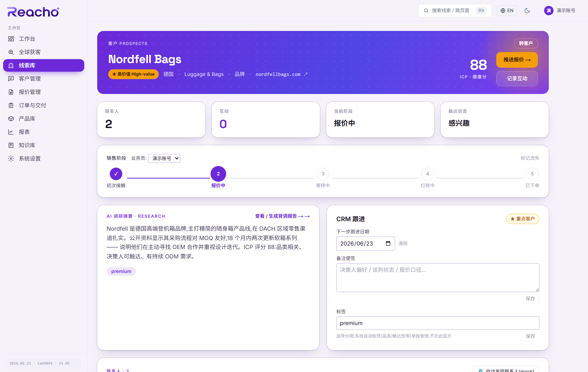Click the 演 account avatar
This screenshot has width=588, height=372.
(x=549, y=11)
